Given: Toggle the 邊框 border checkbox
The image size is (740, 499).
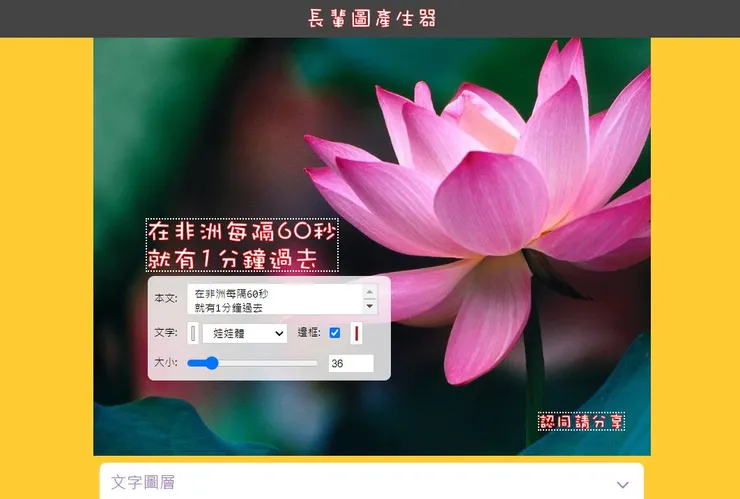Looking at the screenshot, I should click(x=335, y=333).
